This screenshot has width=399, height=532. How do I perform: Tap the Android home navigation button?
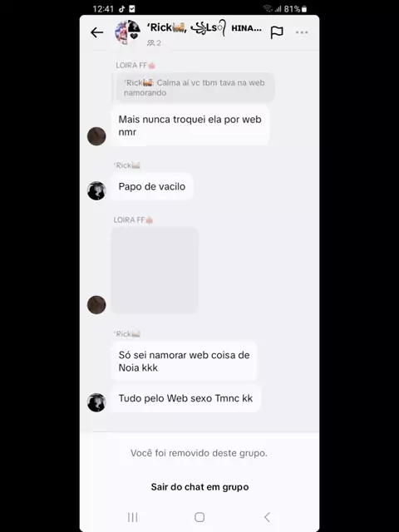tap(199, 517)
